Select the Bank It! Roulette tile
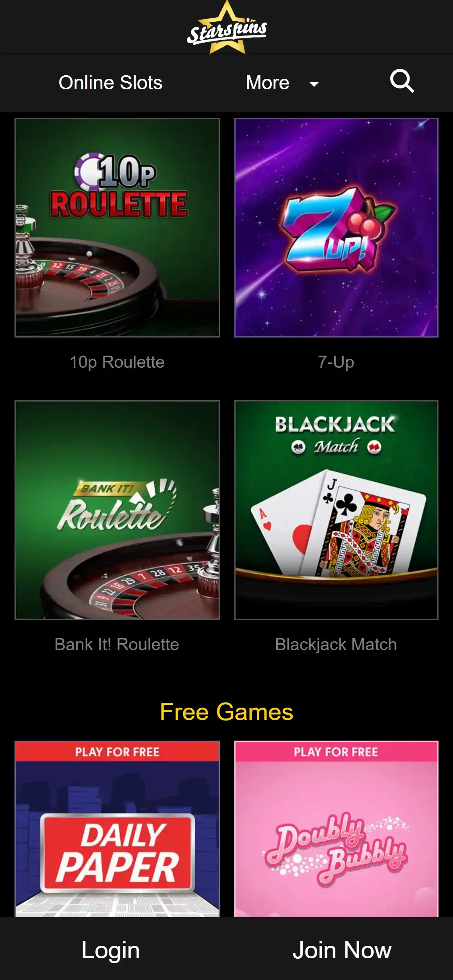The height and width of the screenshot is (980, 453). pos(117,510)
